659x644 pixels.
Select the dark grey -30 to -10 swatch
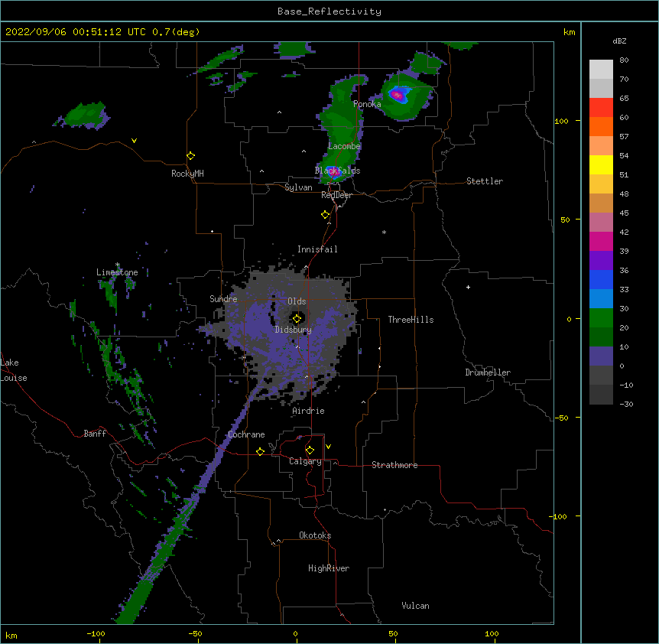tap(601, 395)
